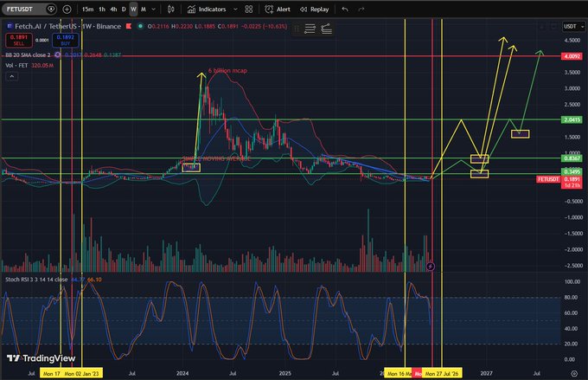This screenshot has width=588, height=380.
Task: Click the red flag next to Binance
Action: (129, 26)
